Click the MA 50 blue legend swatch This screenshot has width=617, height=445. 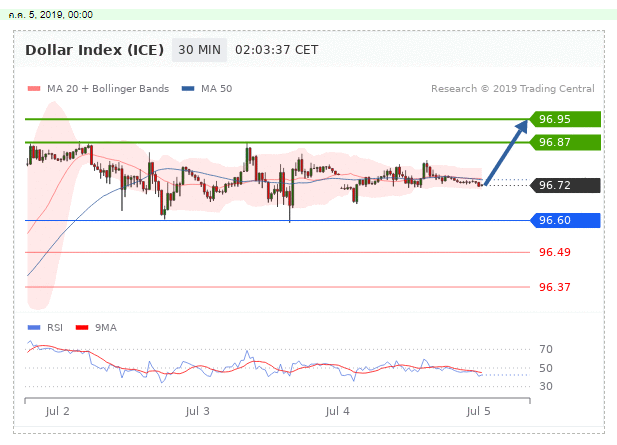coord(188,89)
